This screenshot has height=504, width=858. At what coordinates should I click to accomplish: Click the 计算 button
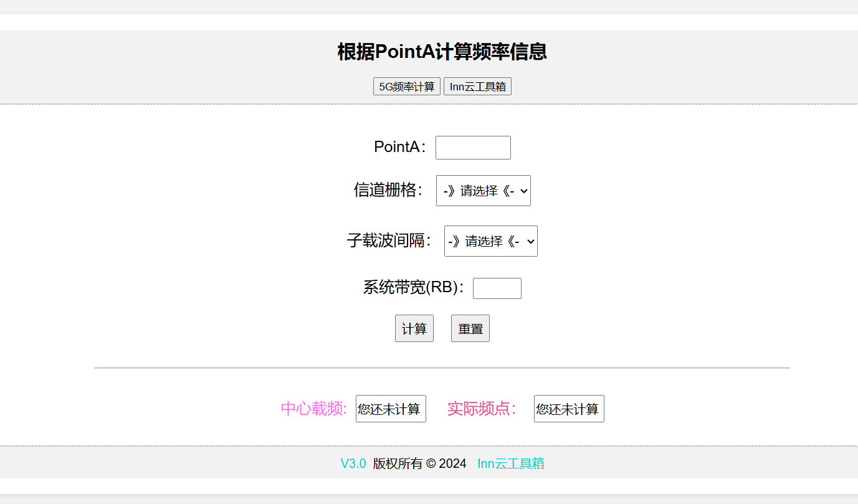coord(414,328)
